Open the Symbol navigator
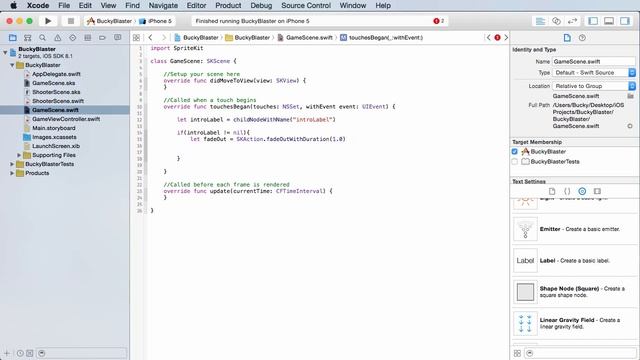The image size is (640, 360). click(27, 38)
